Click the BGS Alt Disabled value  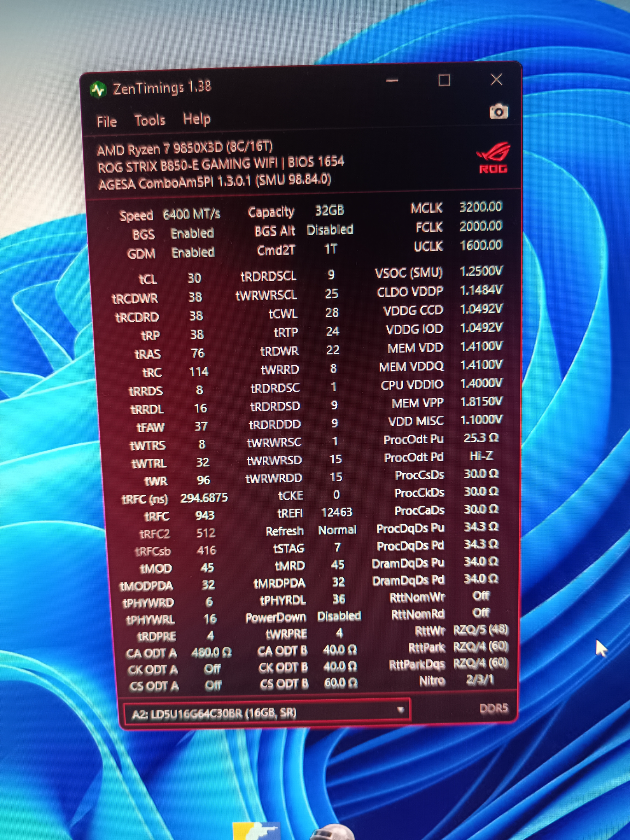pos(330,230)
